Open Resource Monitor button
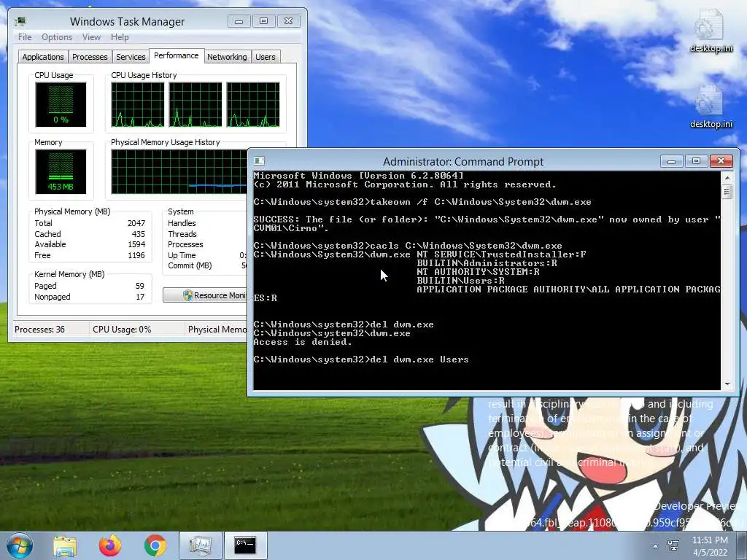 [x=205, y=295]
